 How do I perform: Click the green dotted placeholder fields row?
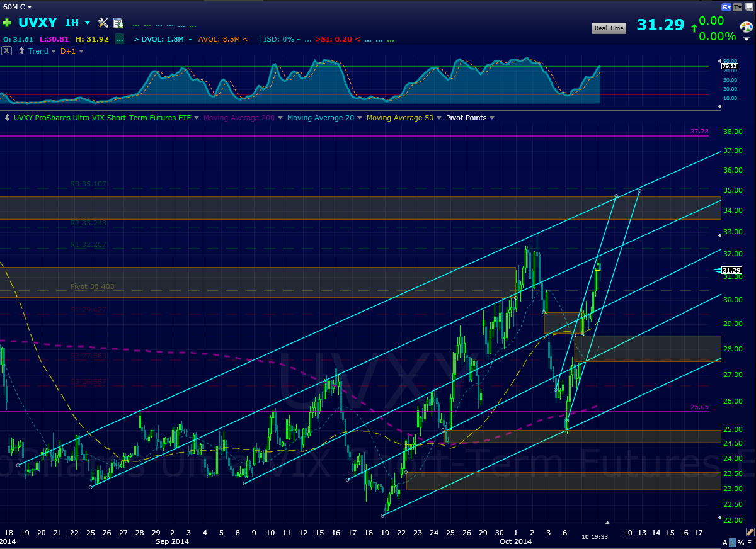[x=164, y=25]
